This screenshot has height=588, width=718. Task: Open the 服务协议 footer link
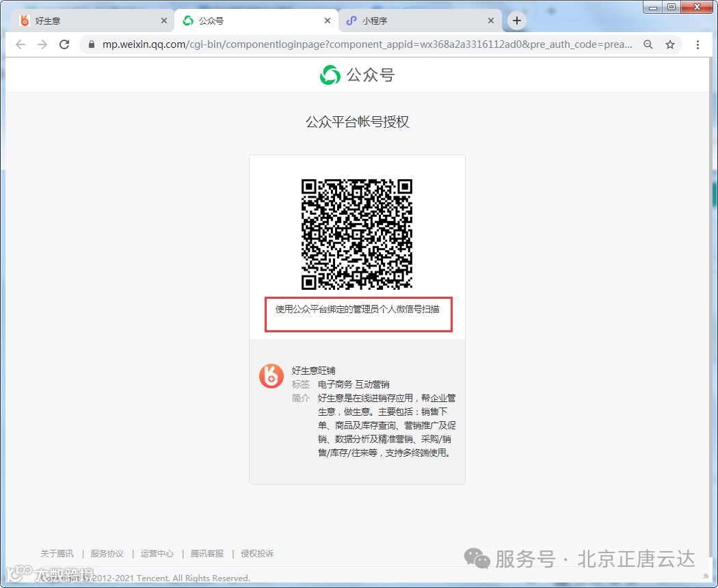[107, 554]
